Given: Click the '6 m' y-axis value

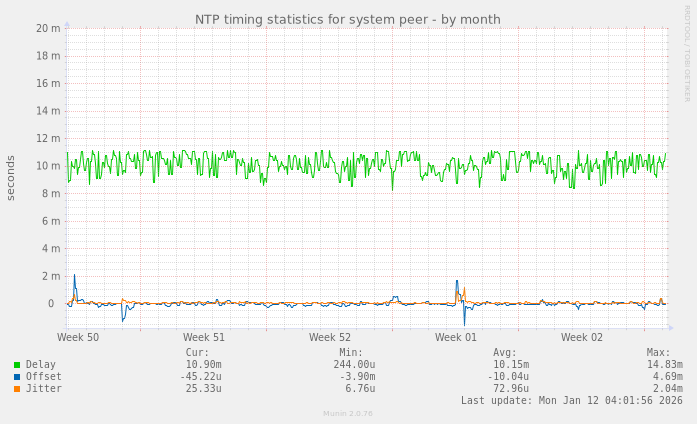Looking at the screenshot, I should (51, 221).
